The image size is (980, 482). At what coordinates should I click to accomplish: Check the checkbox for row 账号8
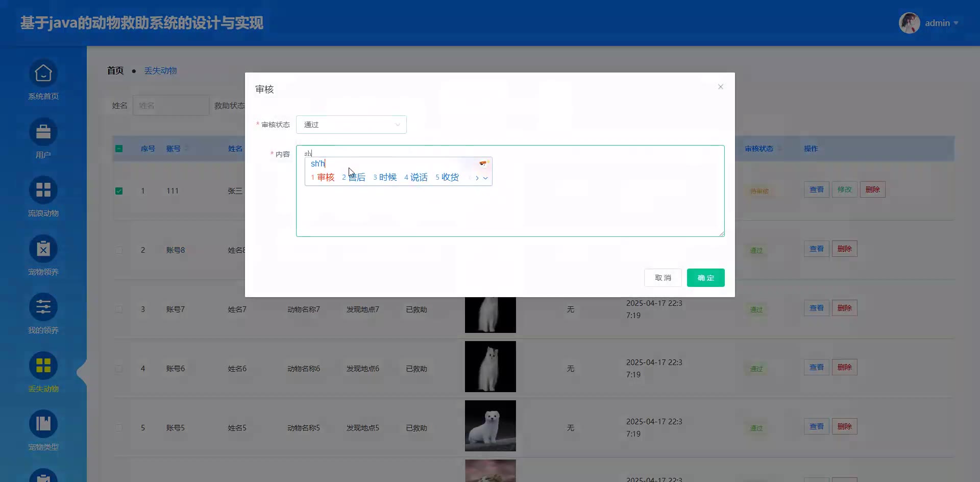click(x=119, y=250)
